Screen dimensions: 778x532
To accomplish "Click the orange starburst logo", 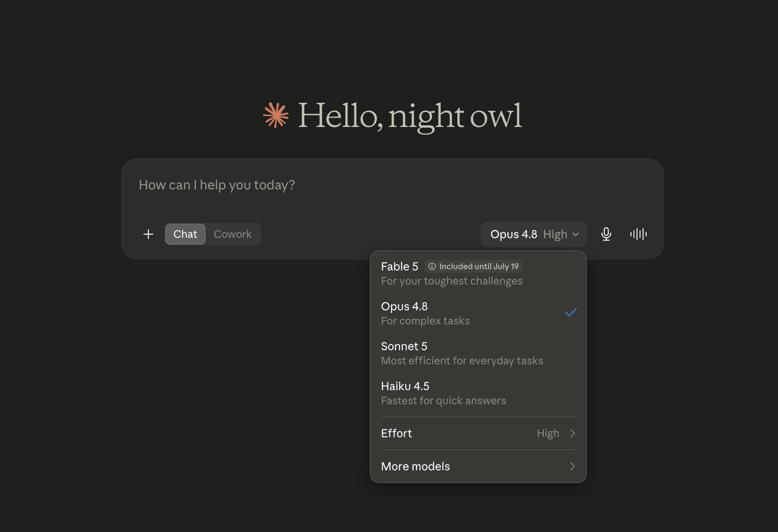I will pos(276,115).
